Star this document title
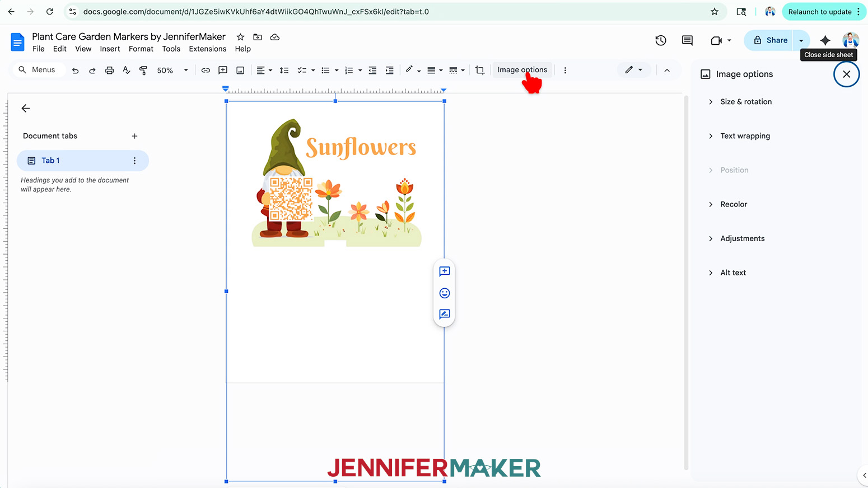 240,37
